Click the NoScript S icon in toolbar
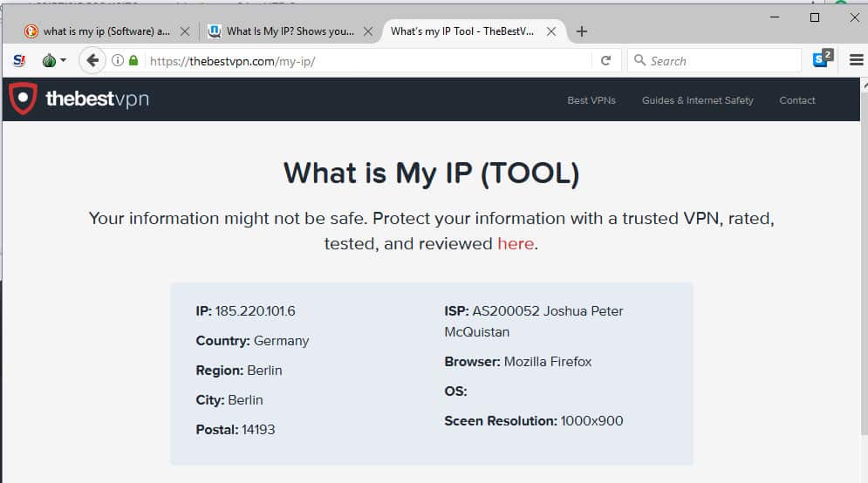Image resolution: width=868 pixels, height=483 pixels. click(19, 60)
